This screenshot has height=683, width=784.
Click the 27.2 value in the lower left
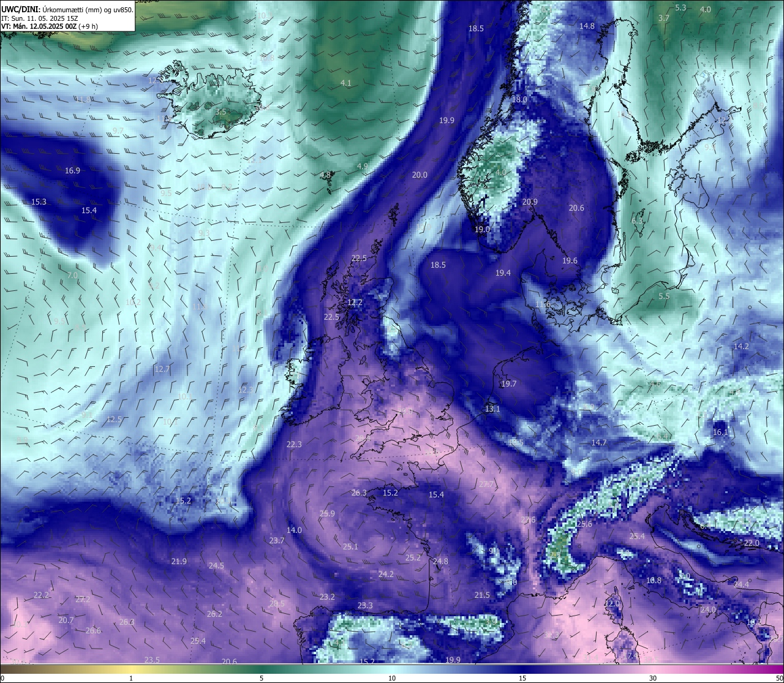pyautogui.click(x=83, y=599)
